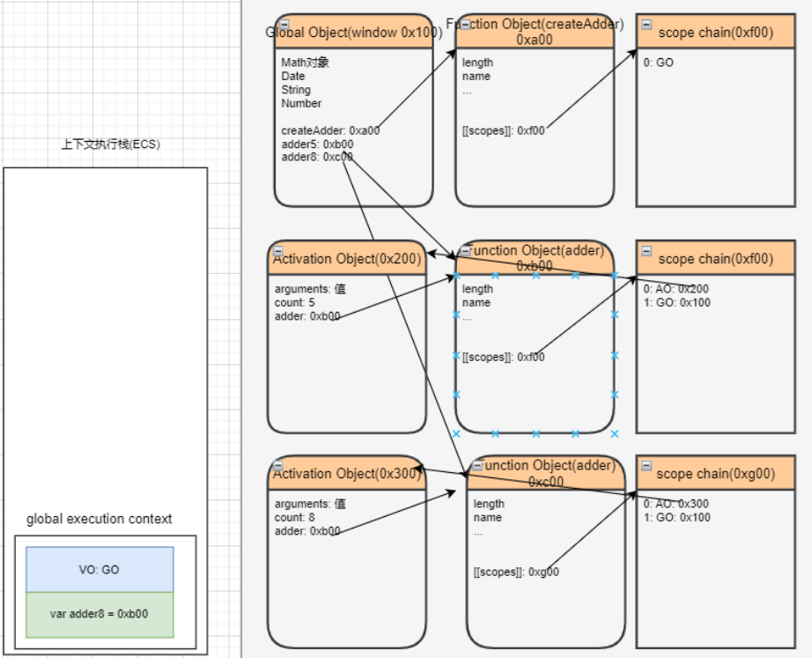Viewport: 812px width, 658px height.
Task: Click the "global execution context" label
Action: [x=100, y=519]
